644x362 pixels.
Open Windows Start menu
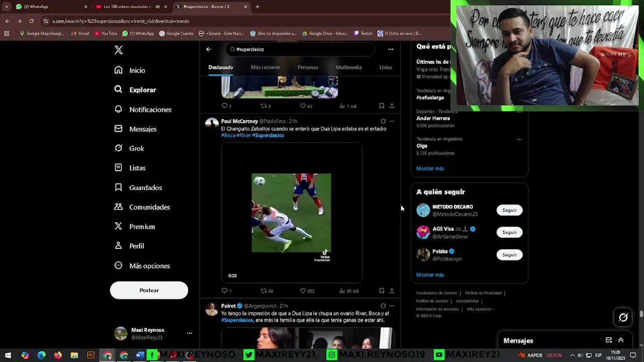8,355
